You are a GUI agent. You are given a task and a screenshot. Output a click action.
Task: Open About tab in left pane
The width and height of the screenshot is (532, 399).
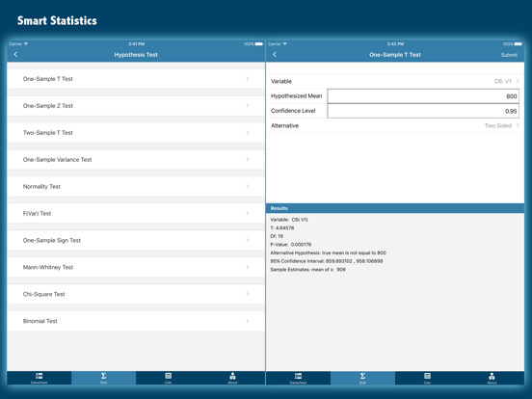233,378
